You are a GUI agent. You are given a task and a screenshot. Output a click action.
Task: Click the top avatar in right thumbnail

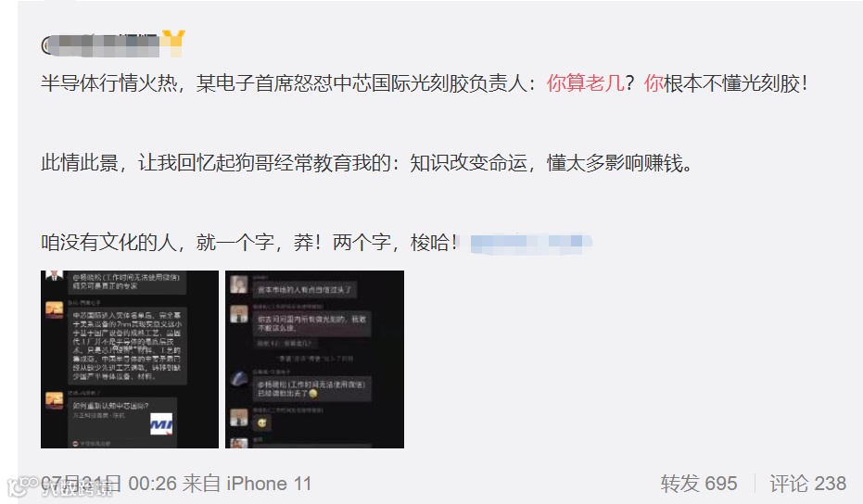click(x=238, y=285)
